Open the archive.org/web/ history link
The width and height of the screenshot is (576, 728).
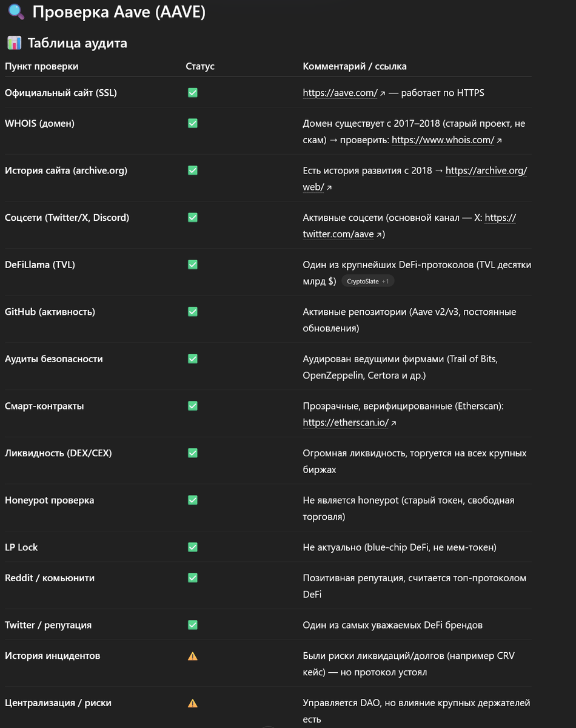coord(415,179)
